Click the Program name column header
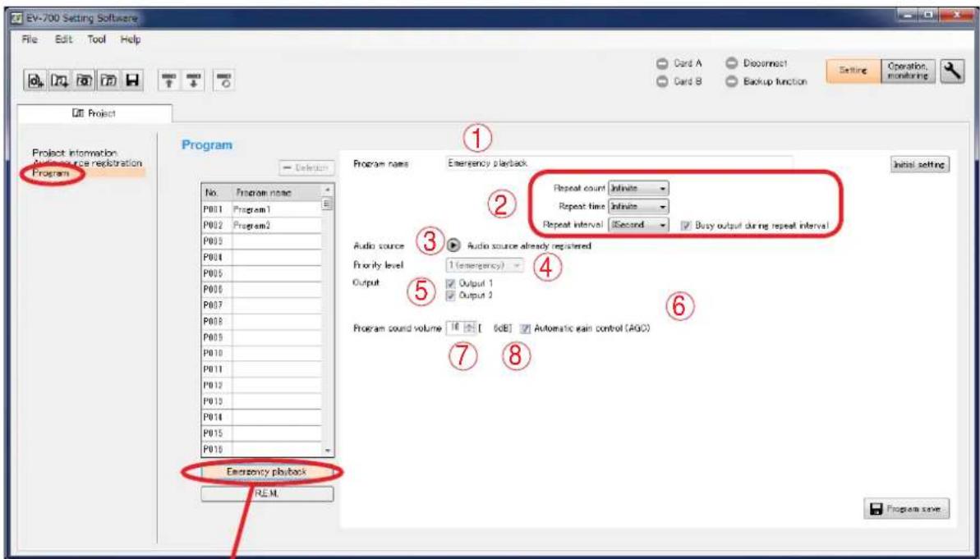Screen dimensions: 980x559 277,193
